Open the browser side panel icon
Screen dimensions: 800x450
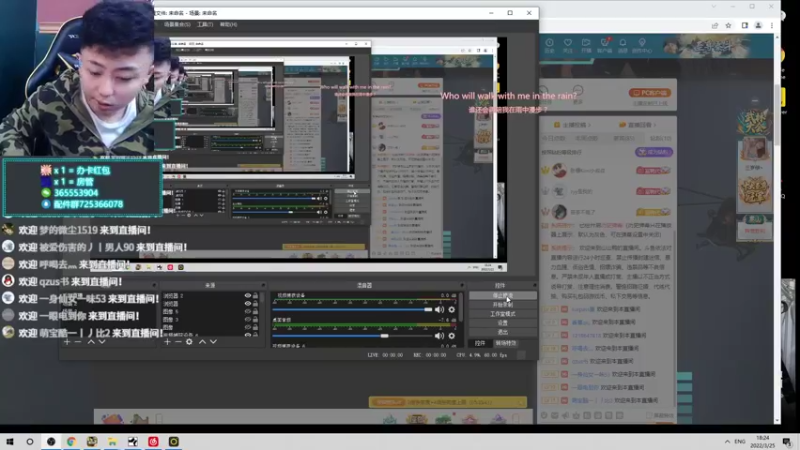pos(744,26)
